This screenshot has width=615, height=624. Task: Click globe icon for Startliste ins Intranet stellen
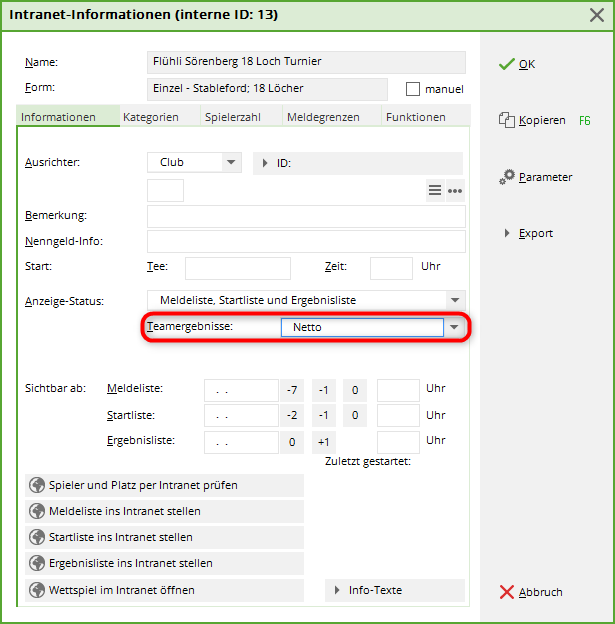(37, 537)
